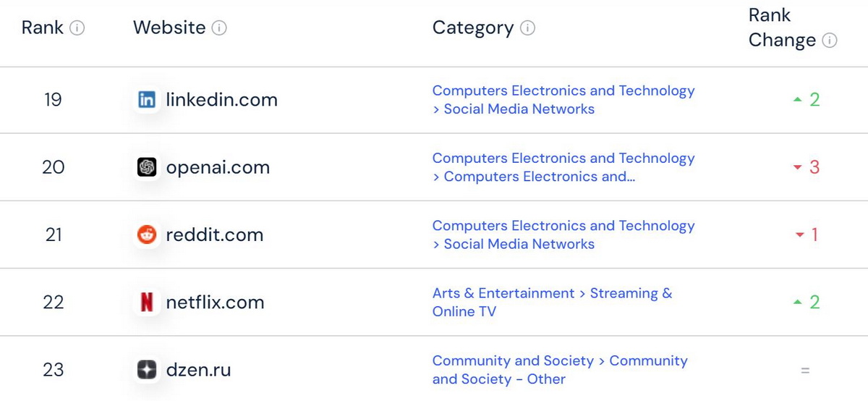Open the openai.com website link
The image size is (868, 401).
pos(218,167)
